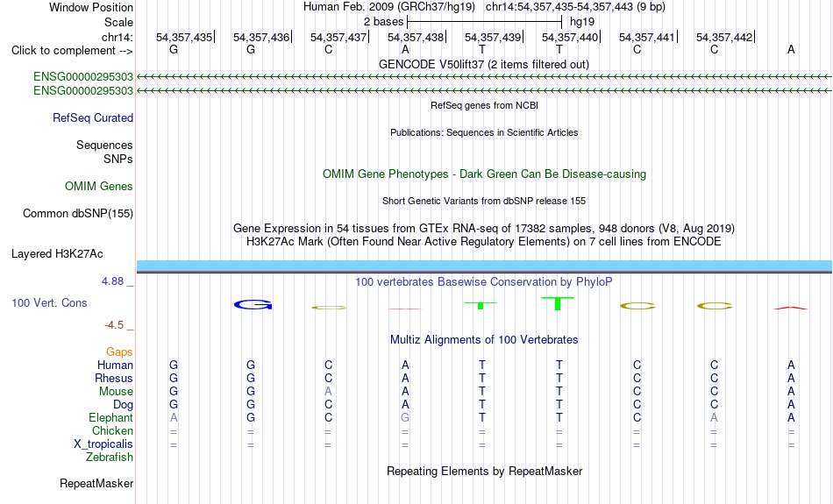The height and width of the screenshot is (504, 833).
Task: Click '100 vertebrates Basewise Conservation by PhyloP'
Action: [x=484, y=282]
